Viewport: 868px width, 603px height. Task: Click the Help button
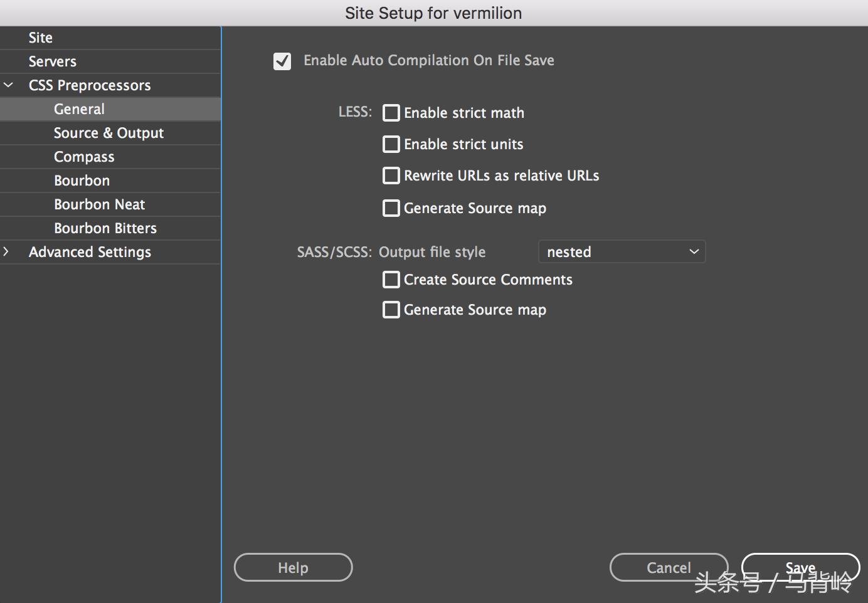click(292, 567)
